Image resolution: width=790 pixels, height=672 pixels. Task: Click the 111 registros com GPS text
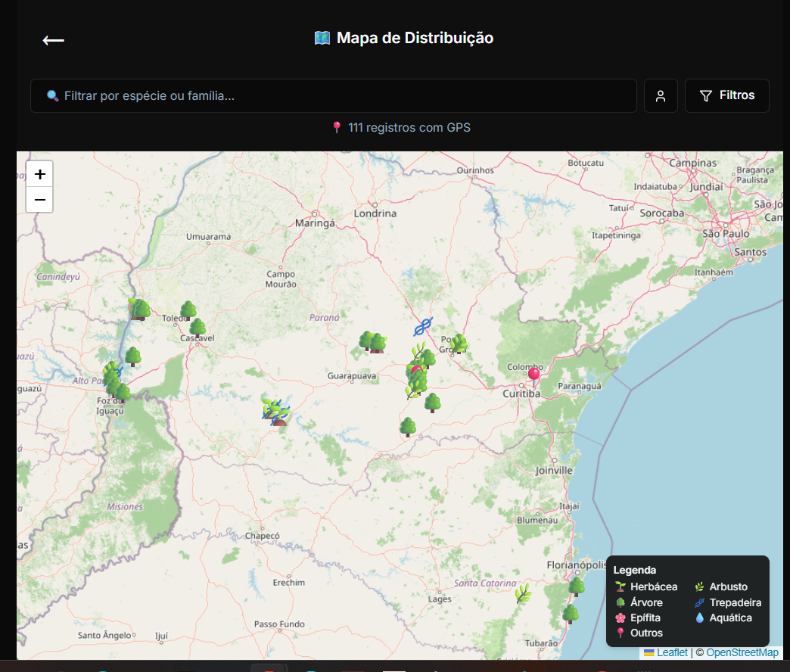[x=409, y=127]
